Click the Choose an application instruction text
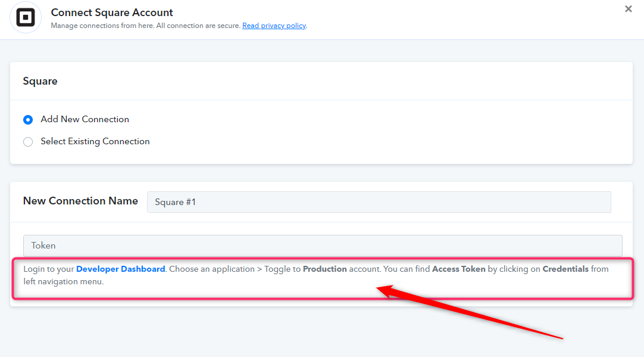644x357 pixels. click(212, 269)
